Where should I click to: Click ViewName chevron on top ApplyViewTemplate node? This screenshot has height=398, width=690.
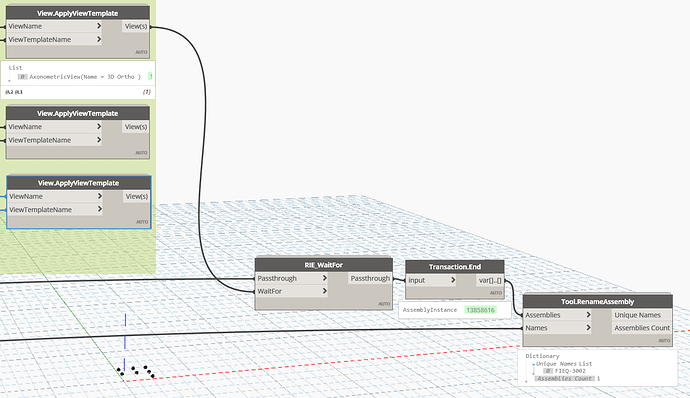click(99, 26)
